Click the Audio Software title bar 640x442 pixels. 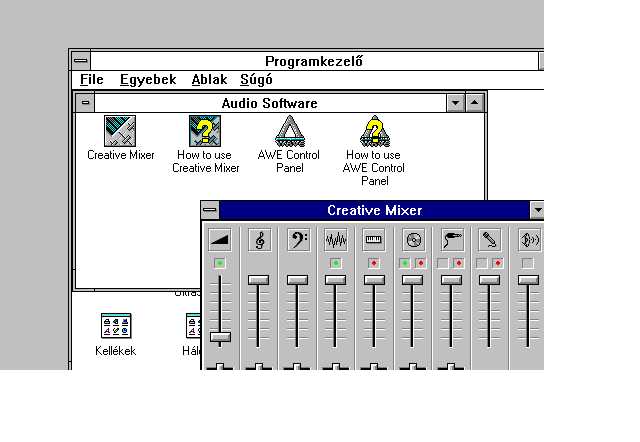click(270, 103)
